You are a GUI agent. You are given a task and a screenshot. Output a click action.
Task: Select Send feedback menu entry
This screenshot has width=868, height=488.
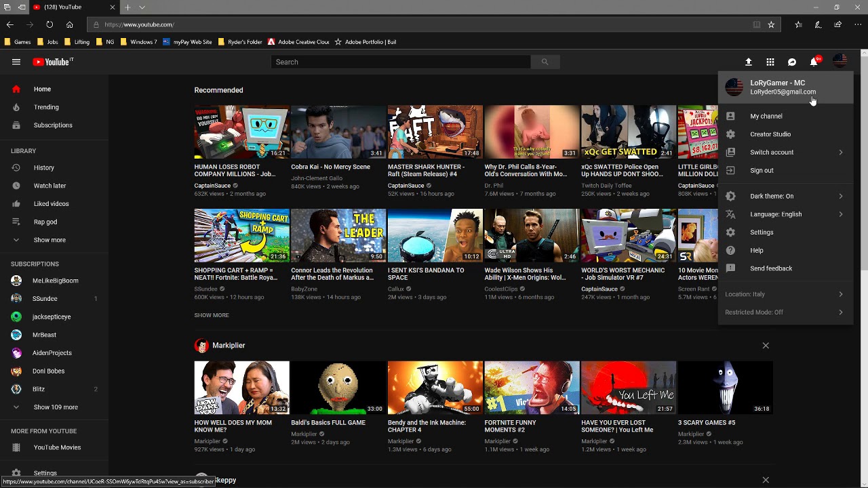(x=785, y=268)
